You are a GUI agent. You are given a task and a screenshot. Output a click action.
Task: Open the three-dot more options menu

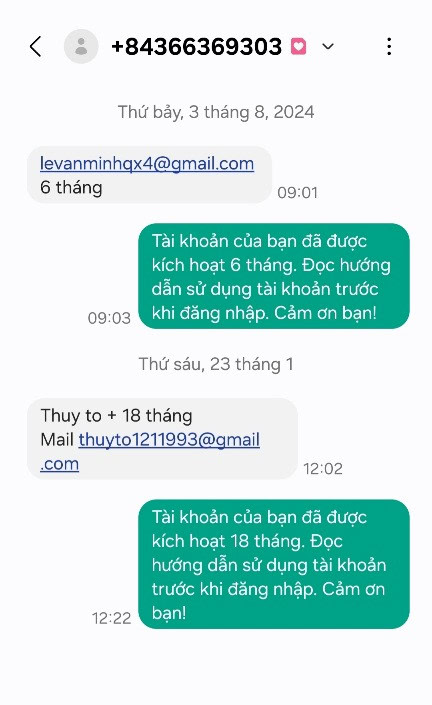(389, 46)
